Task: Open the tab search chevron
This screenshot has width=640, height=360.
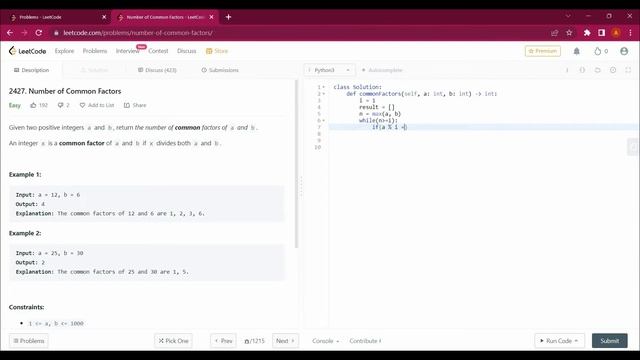Action: click(568, 16)
